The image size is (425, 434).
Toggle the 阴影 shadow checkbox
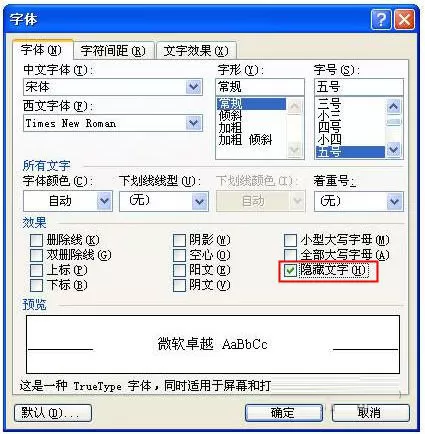(x=179, y=240)
